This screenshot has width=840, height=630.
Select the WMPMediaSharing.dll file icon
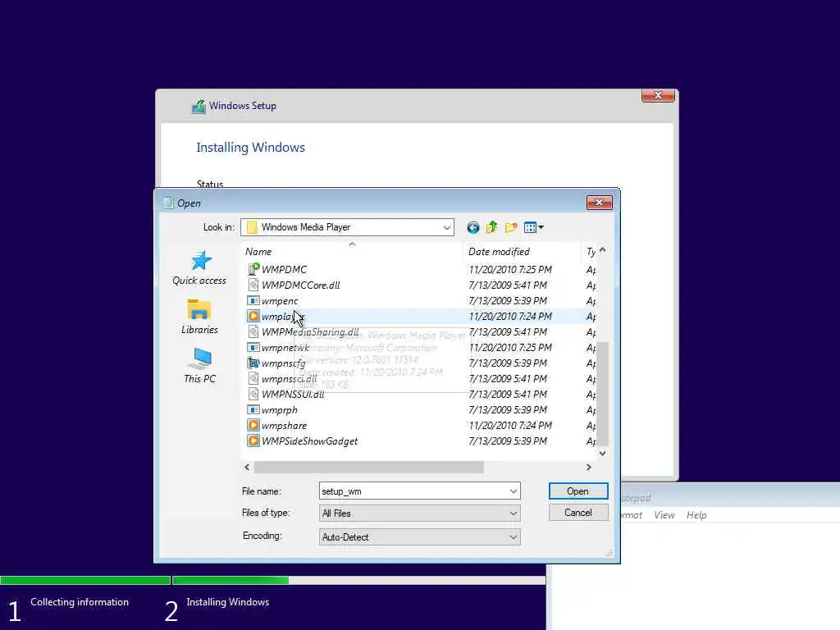[x=253, y=331]
